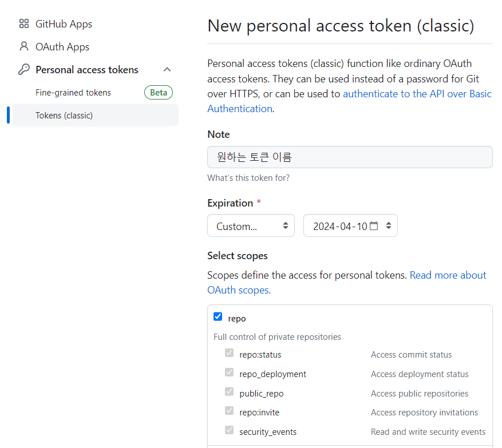Click the expiration date stepper arrows
The width and height of the screenshot is (502, 448).
(389, 225)
